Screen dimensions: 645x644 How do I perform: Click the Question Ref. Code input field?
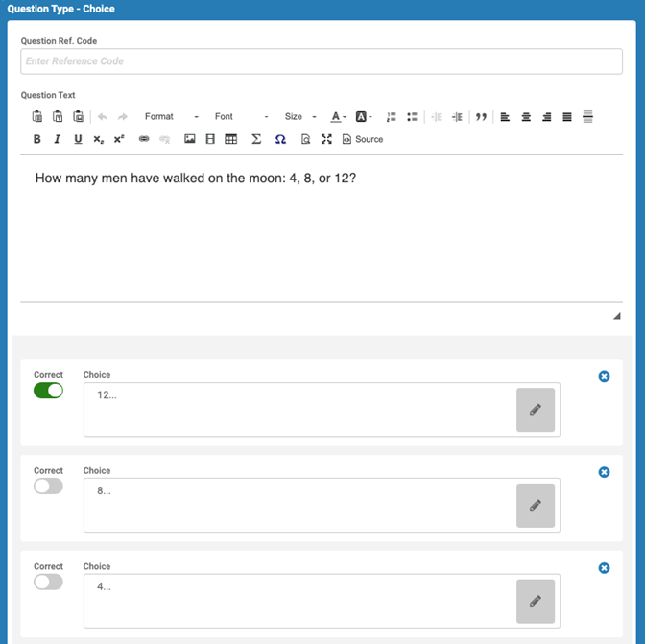tap(322, 61)
